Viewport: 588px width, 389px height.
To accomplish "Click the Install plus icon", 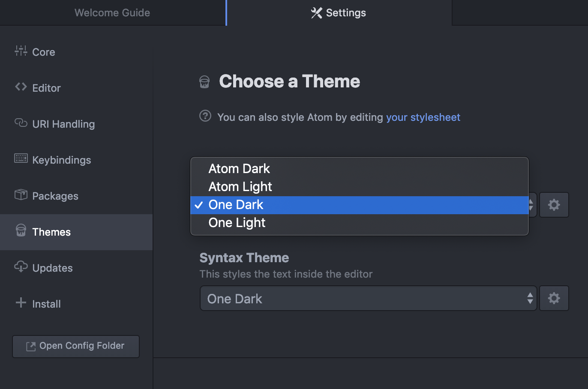I will (x=21, y=303).
